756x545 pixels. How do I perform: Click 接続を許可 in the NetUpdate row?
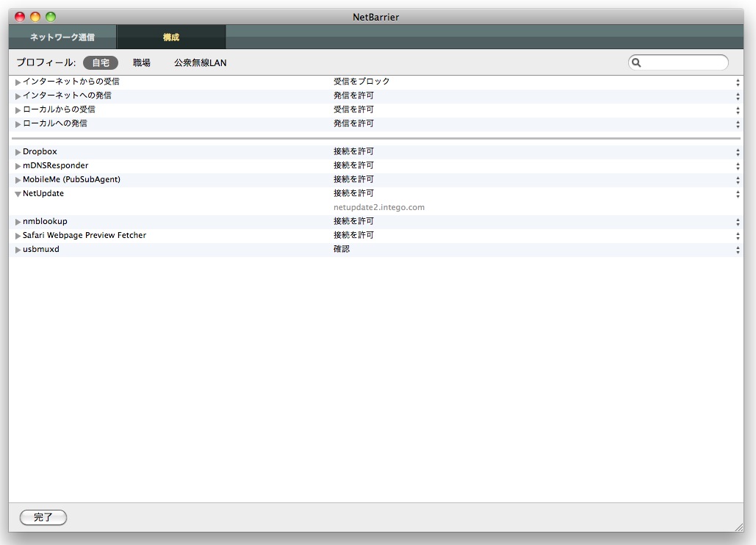(x=353, y=193)
